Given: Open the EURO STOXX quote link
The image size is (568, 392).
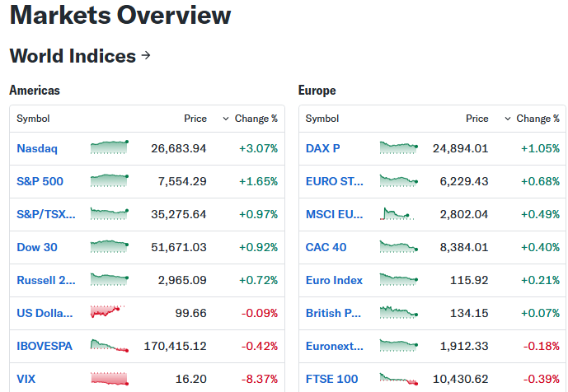Looking at the screenshot, I should [x=335, y=181].
